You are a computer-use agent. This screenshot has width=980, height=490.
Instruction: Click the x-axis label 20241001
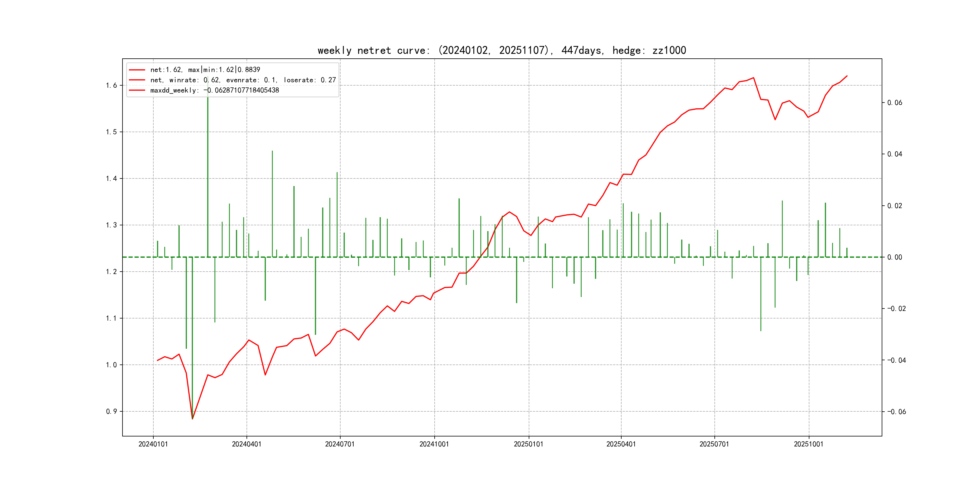click(x=434, y=444)
